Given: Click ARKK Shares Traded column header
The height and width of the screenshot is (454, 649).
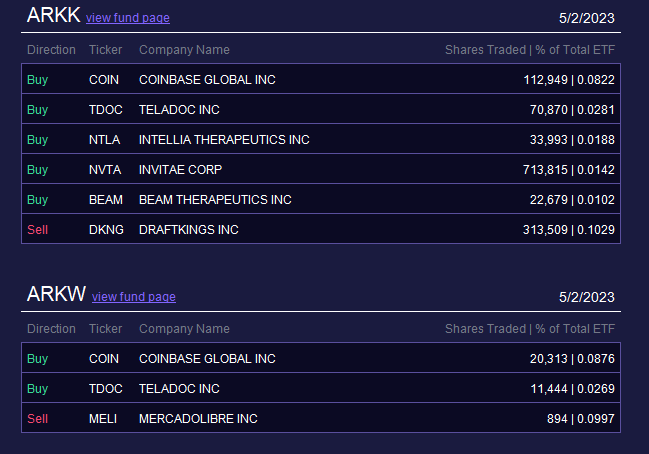Looking at the screenshot, I should pyautogui.click(x=485, y=50).
